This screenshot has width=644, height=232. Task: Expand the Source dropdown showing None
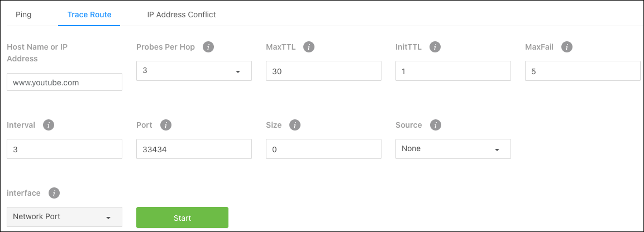pos(453,149)
